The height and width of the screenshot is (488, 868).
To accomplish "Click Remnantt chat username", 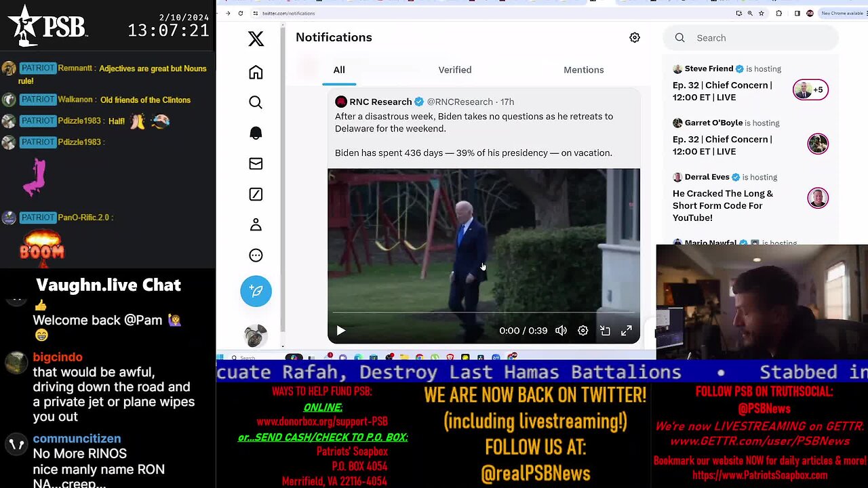I will click(75, 68).
